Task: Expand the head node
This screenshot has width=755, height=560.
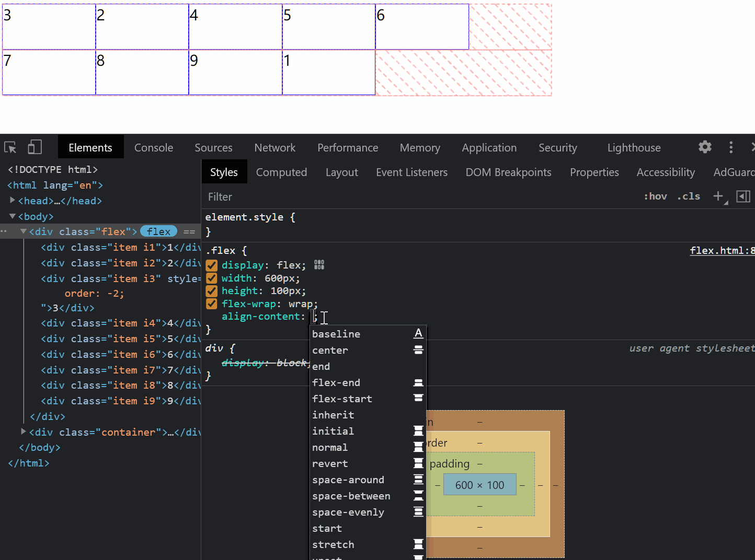Action: pyautogui.click(x=13, y=201)
